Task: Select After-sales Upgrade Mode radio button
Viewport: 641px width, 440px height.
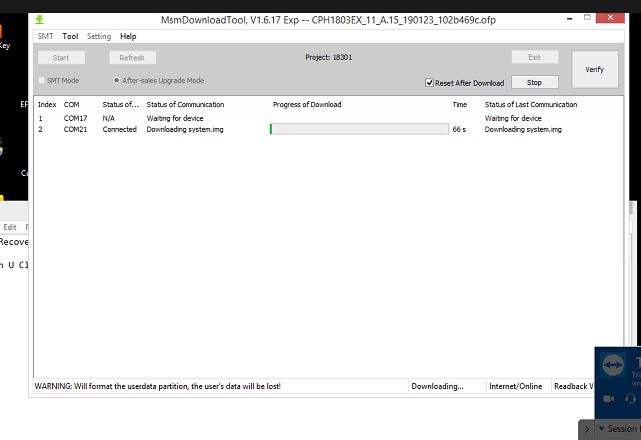Action: click(117, 81)
